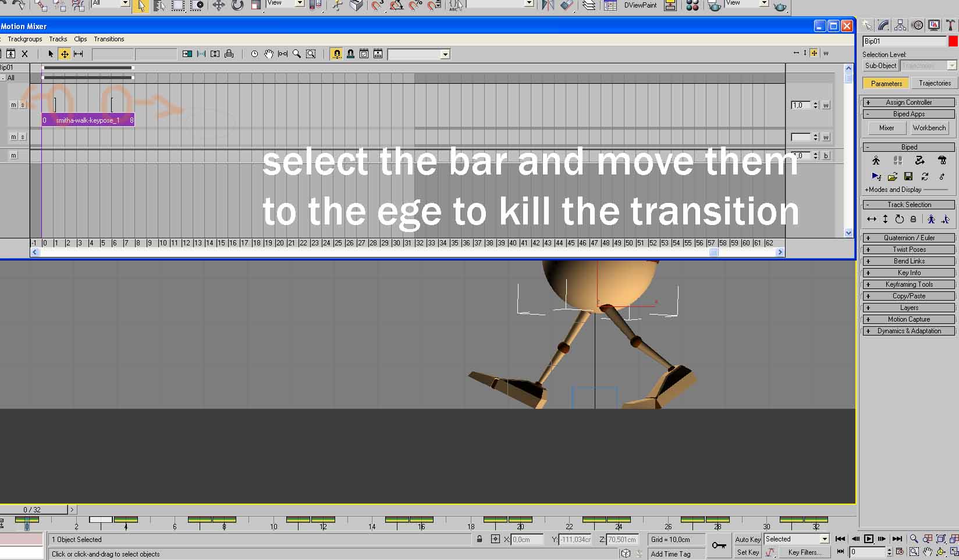Switch to the Trajectories tab
This screenshot has height=560, width=959.
pyautogui.click(x=935, y=83)
